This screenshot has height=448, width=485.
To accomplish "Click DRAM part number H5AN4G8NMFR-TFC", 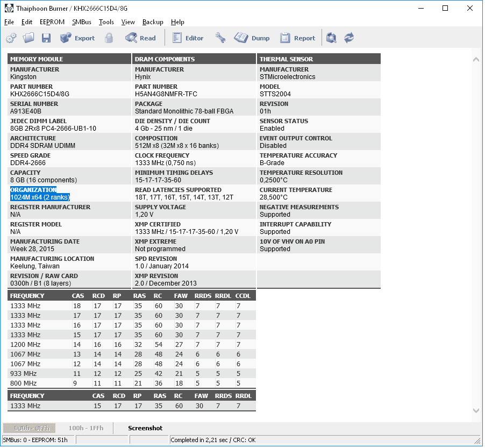I will click(166, 94).
